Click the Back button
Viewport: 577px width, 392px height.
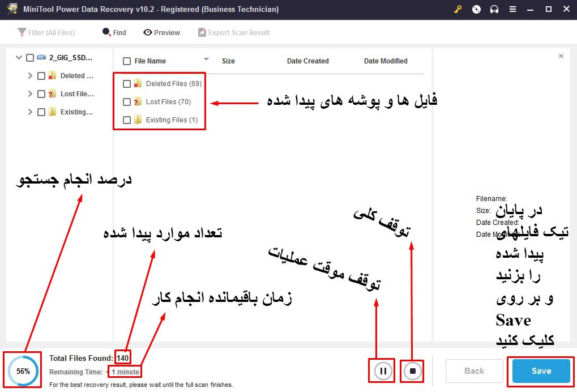tap(474, 371)
